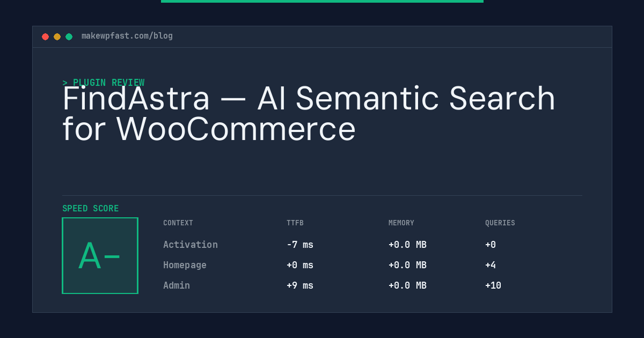Click the MEMORY column header
This screenshot has width=644, height=338.
(x=401, y=223)
